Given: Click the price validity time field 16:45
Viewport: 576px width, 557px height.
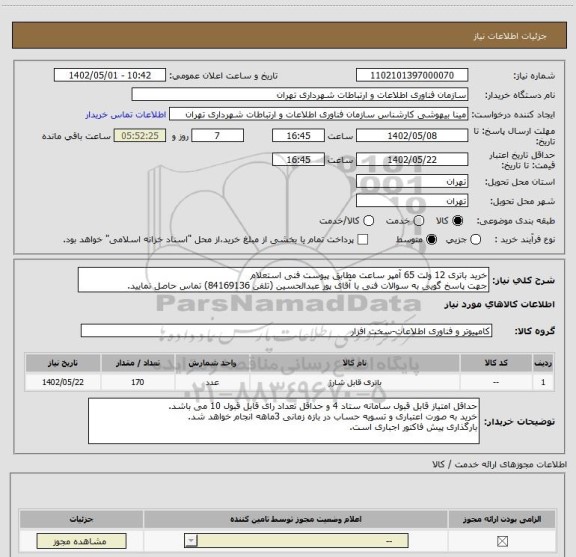Looking at the screenshot, I should coord(298,159).
